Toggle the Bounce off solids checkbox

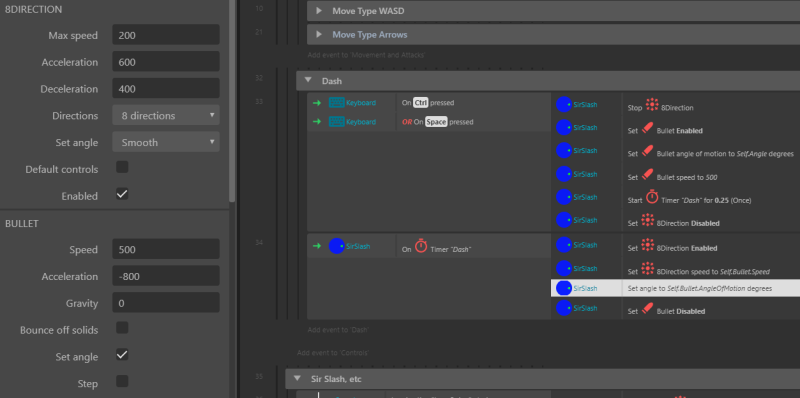(122, 328)
